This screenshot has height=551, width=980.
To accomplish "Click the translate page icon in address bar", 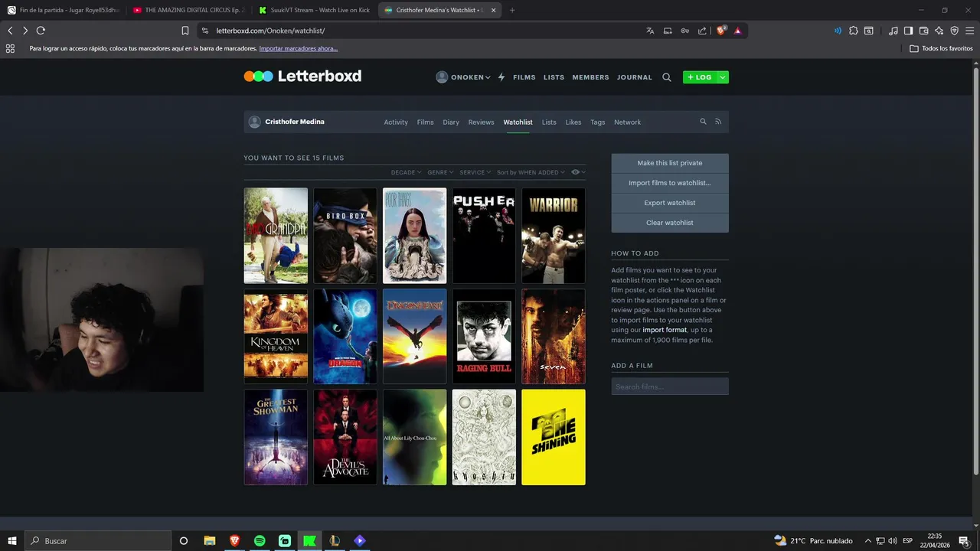I will click(650, 31).
